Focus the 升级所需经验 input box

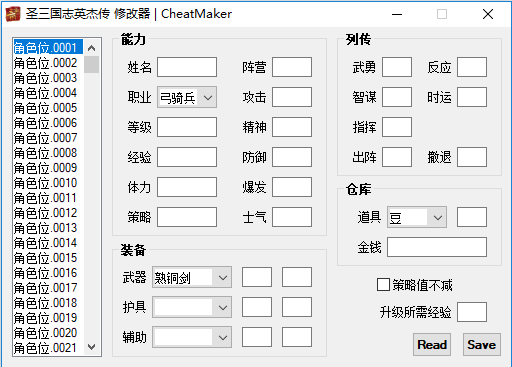472,312
